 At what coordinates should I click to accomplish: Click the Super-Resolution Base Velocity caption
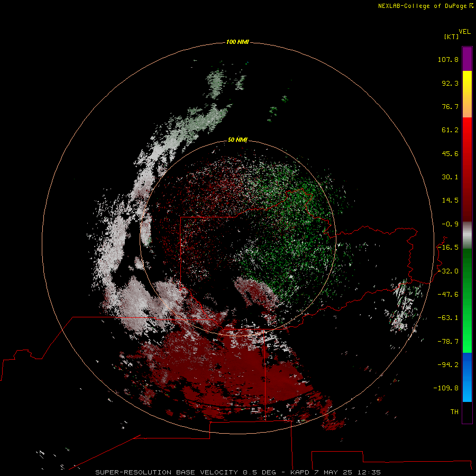coord(237,472)
